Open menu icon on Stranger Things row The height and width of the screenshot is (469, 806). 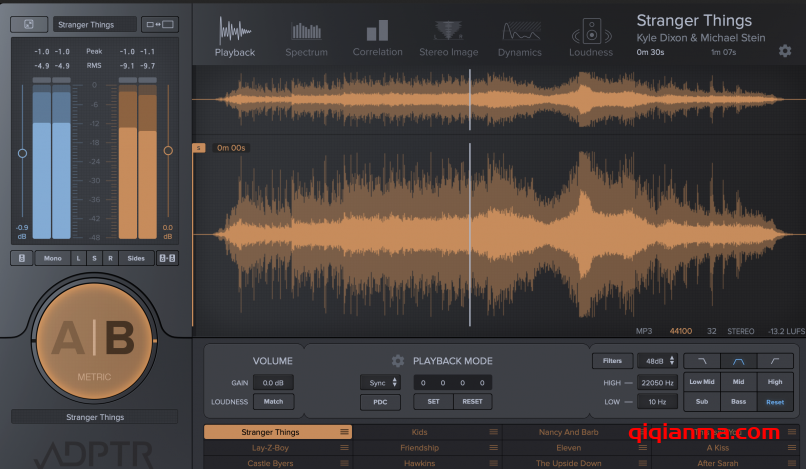pos(344,432)
